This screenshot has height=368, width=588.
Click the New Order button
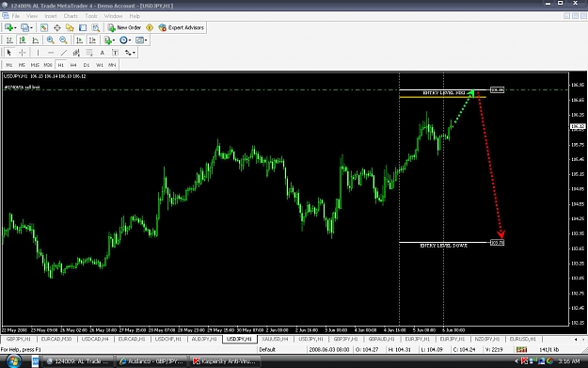click(x=124, y=27)
